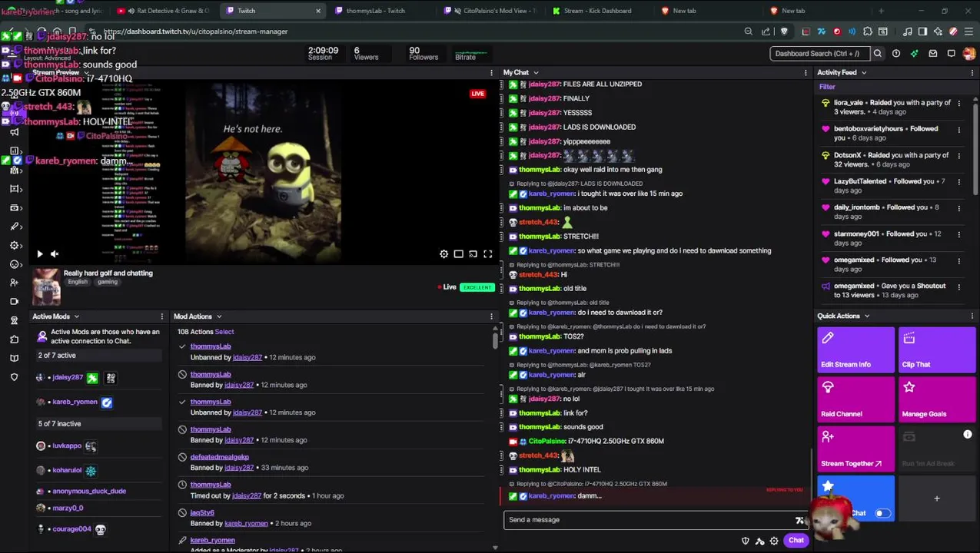Image resolution: width=980 pixels, height=553 pixels.
Task: Click the Raid Channel quick action
Action: pos(855,399)
